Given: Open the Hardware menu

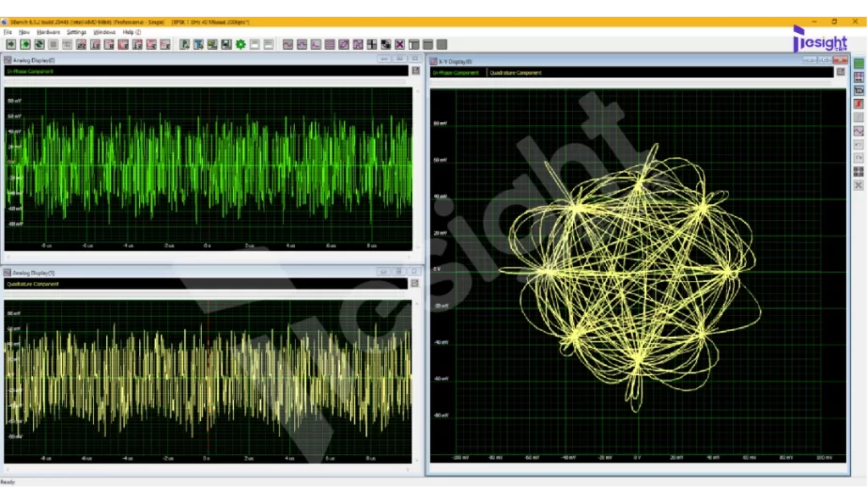Looking at the screenshot, I should pos(48,32).
